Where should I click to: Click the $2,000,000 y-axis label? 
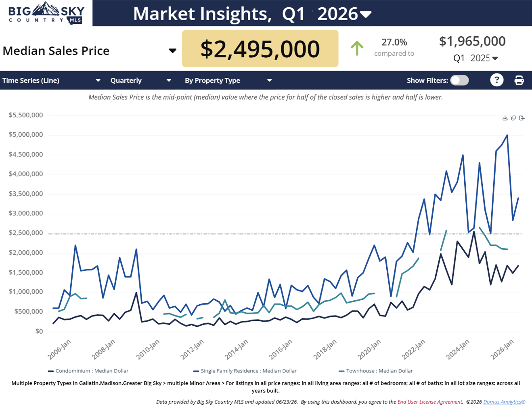[26, 253]
